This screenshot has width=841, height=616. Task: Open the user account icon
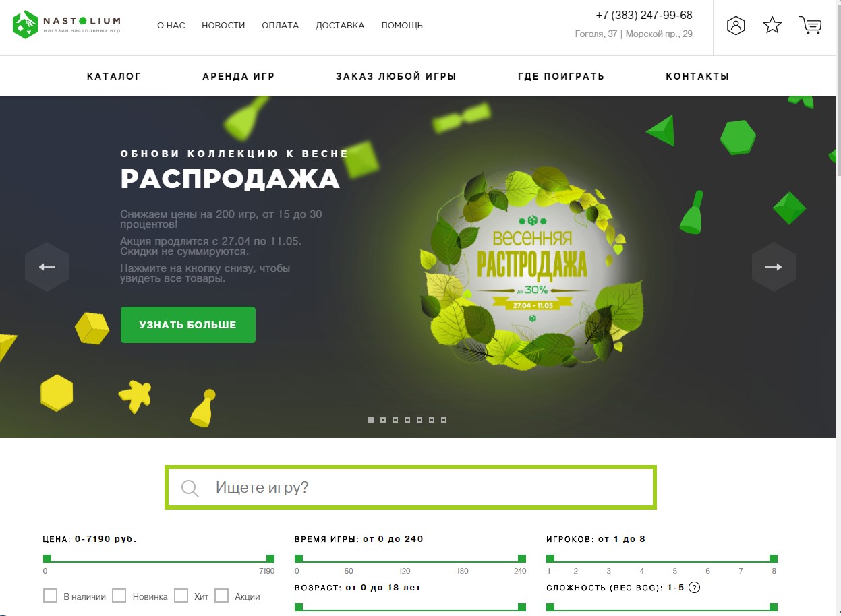click(736, 26)
